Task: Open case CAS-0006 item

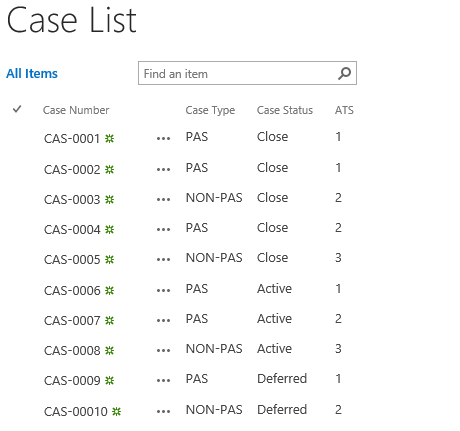Action: point(72,291)
